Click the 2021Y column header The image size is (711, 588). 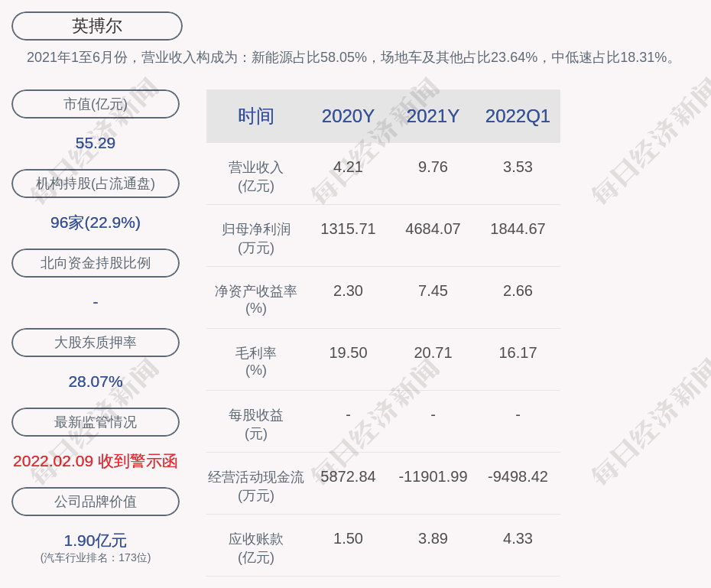click(x=433, y=116)
